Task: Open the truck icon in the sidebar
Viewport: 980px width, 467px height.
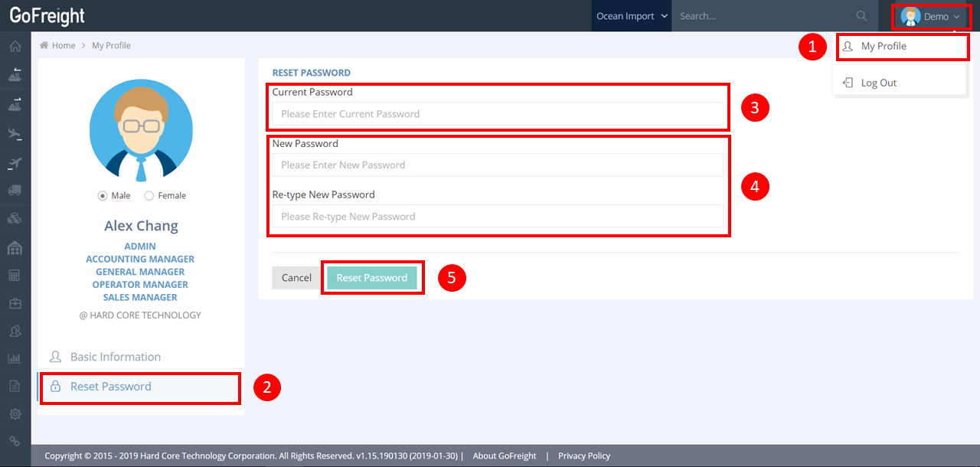Action: tap(15, 190)
